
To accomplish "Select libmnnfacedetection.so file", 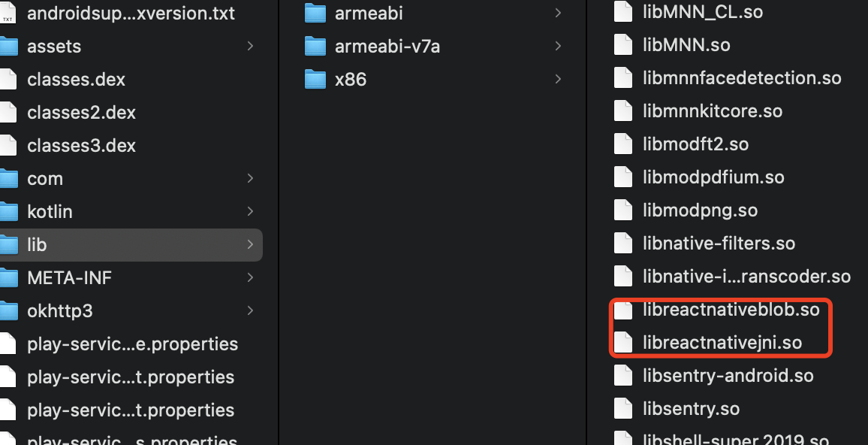I will click(742, 78).
